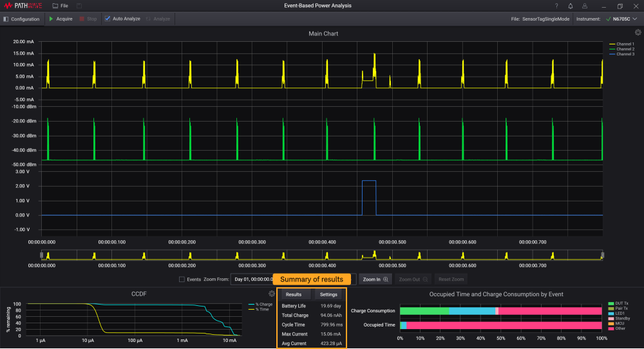Click the Zoom In button
The image size is (644, 349).
click(x=375, y=279)
